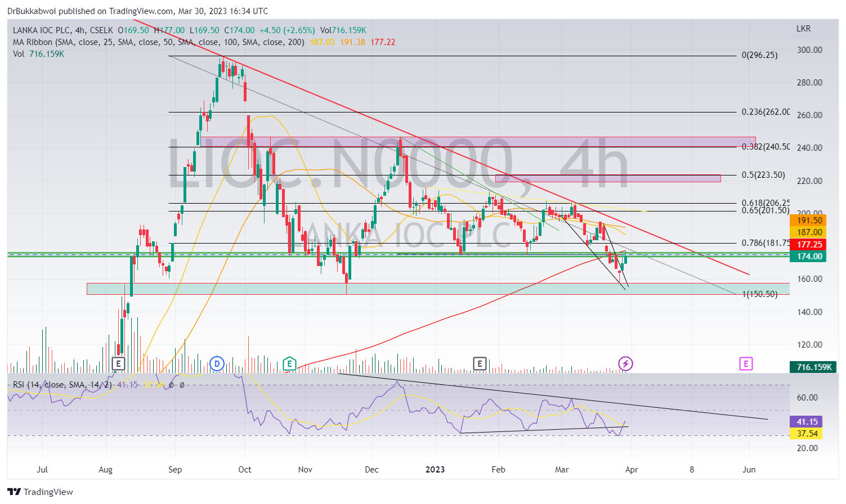Click the 0.65(201.50) Fib level label

tap(766, 210)
